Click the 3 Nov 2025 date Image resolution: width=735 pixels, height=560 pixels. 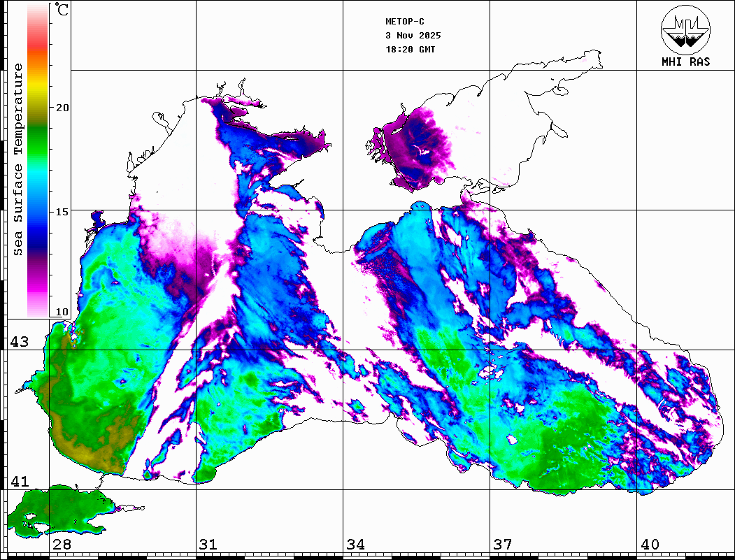point(413,36)
